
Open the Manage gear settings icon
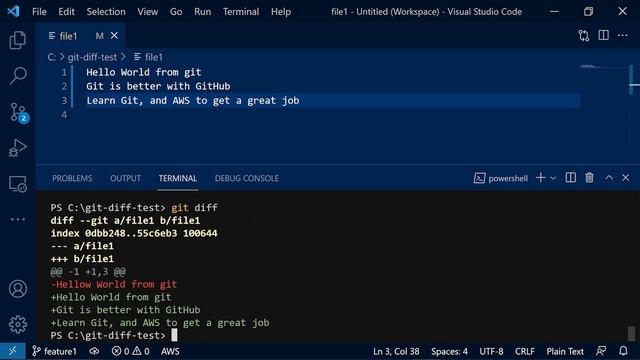tap(18, 324)
